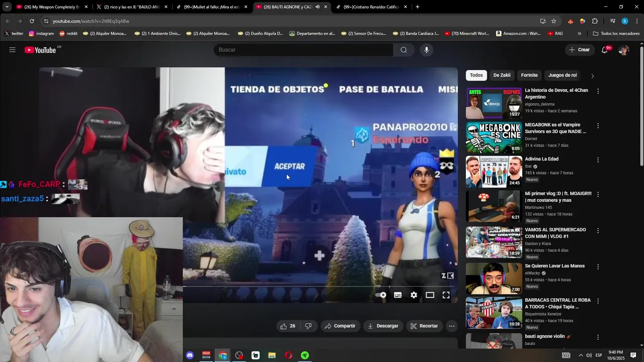Screen dimensions: 644x362
Task: Open options for MEGABONK video
Action: [x=598, y=126]
